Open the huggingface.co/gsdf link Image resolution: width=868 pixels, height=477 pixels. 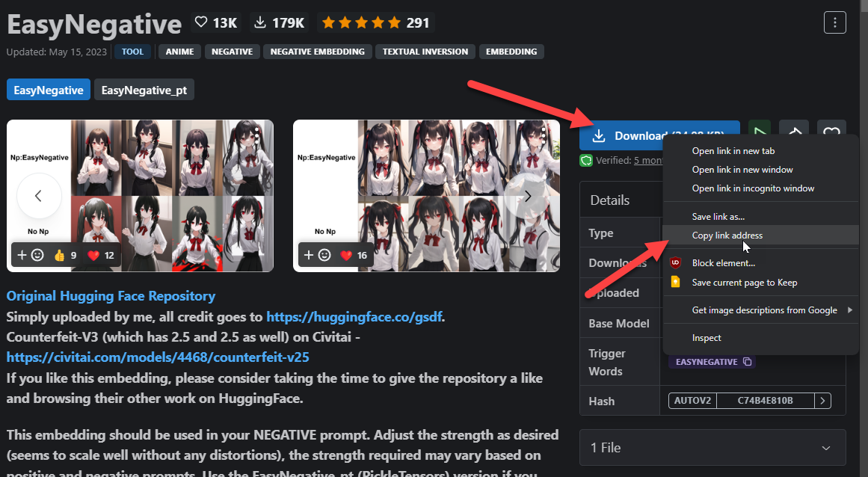(x=354, y=316)
